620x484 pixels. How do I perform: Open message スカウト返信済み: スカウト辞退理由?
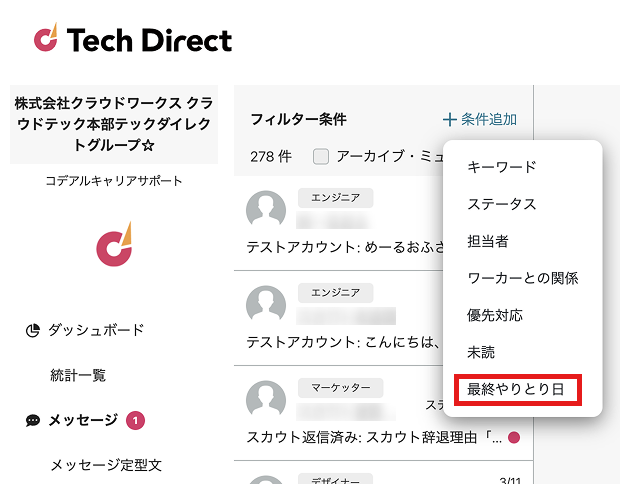pos(374,438)
